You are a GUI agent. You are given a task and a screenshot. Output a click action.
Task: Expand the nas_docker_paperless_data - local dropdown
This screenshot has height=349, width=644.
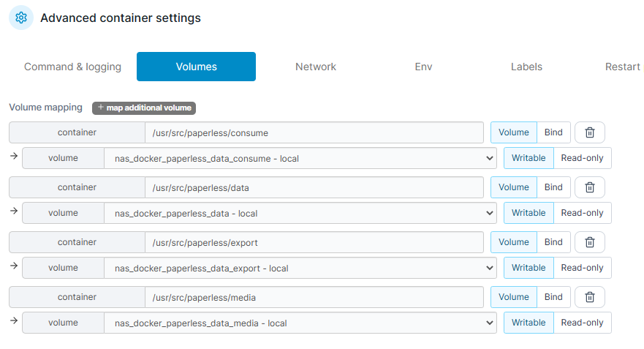(x=300, y=213)
